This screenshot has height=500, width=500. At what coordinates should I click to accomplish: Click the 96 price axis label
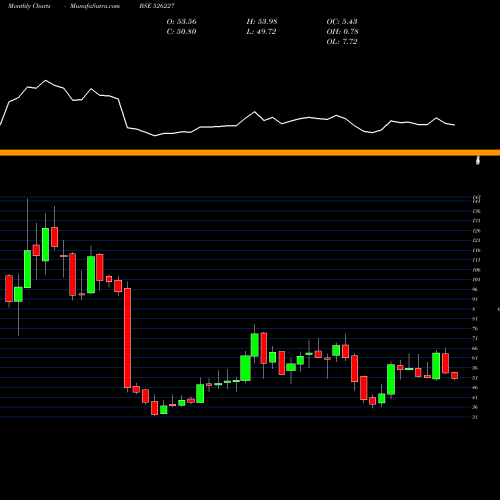(475, 289)
